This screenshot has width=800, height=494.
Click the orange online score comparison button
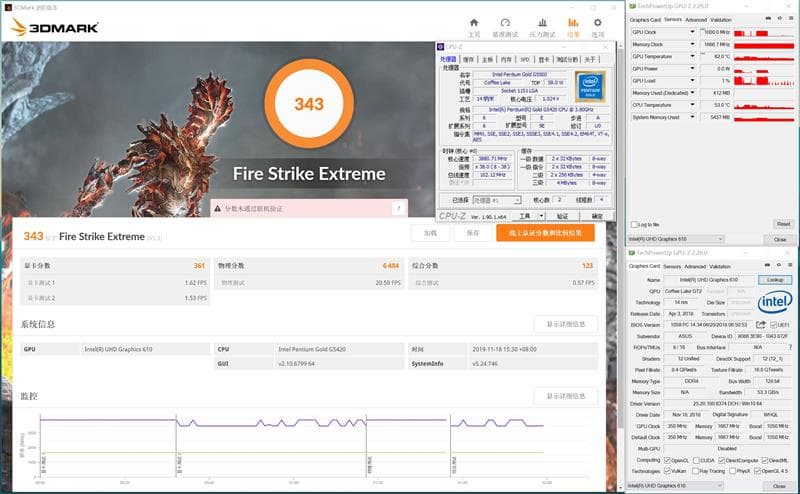point(545,233)
